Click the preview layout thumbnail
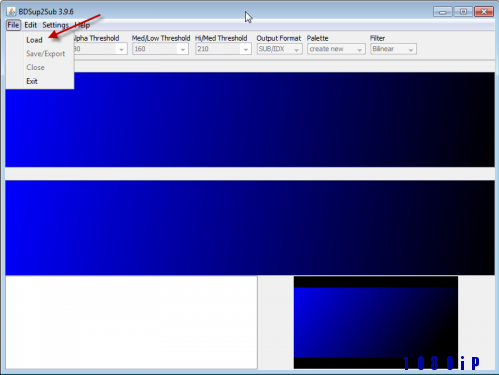499x375 pixels. click(376, 322)
